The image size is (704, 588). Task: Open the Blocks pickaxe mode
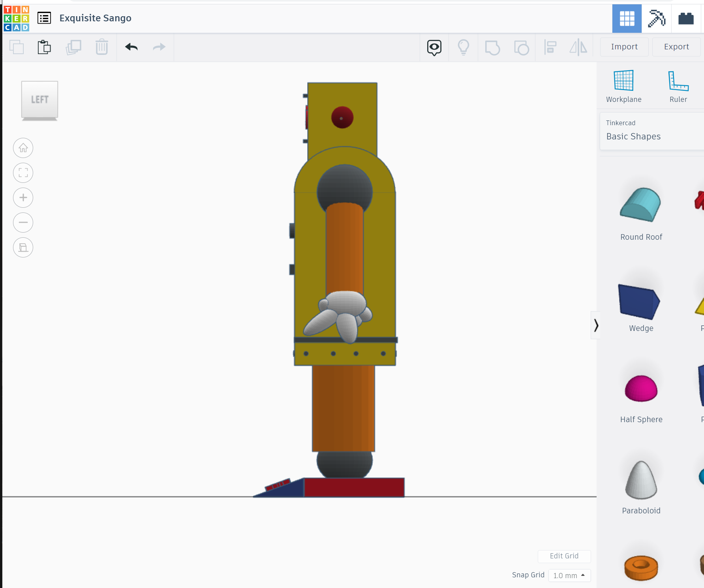(656, 19)
